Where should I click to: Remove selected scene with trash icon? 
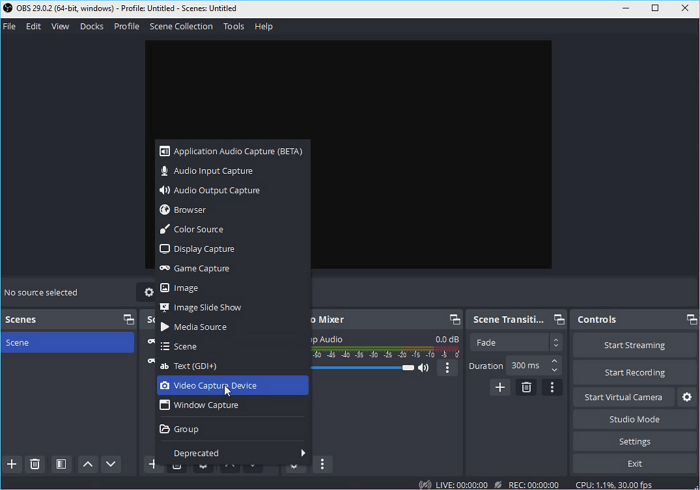tap(35, 465)
